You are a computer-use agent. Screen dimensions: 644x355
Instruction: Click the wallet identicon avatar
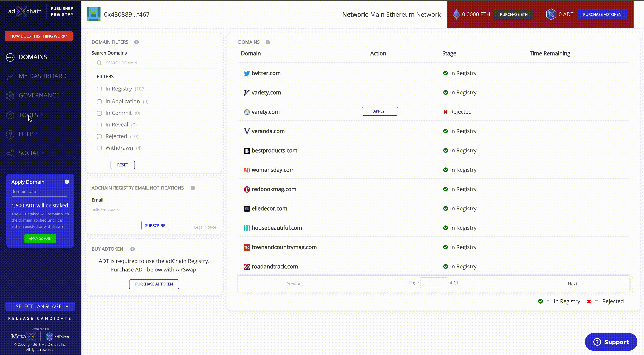(93, 14)
